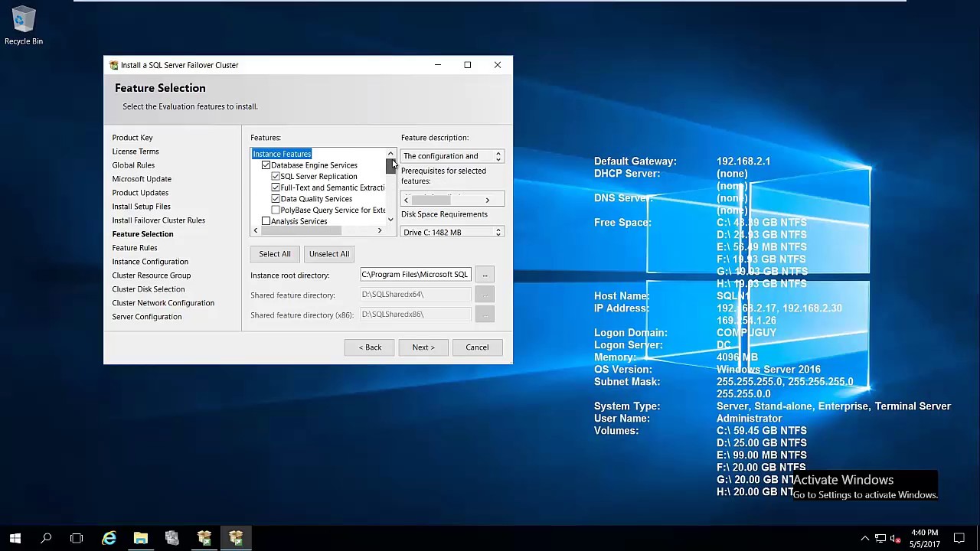This screenshot has height=551, width=980.
Task: Go to Cluster Disk Selection step
Action: [149, 289]
